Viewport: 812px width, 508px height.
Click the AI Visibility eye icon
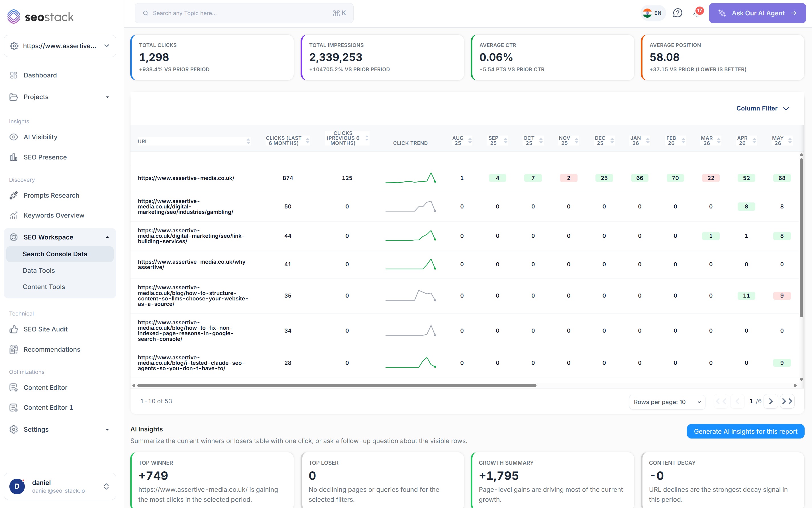[x=13, y=137]
